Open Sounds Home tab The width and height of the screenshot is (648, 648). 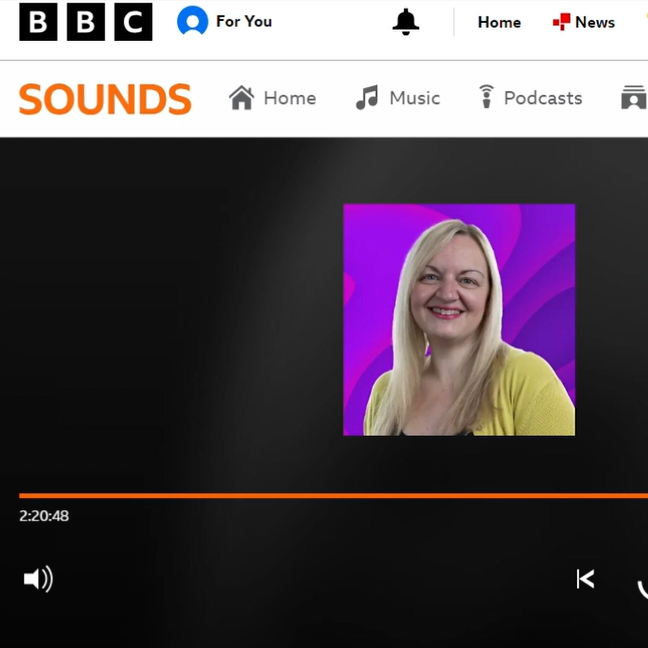coord(272,98)
